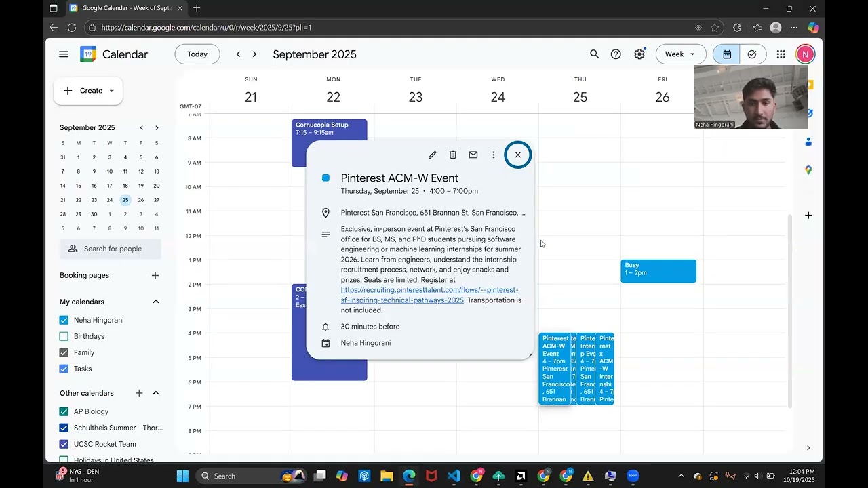Open the event options three-dot menu
This screenshot has height=488, width=868.
[494, 155]
